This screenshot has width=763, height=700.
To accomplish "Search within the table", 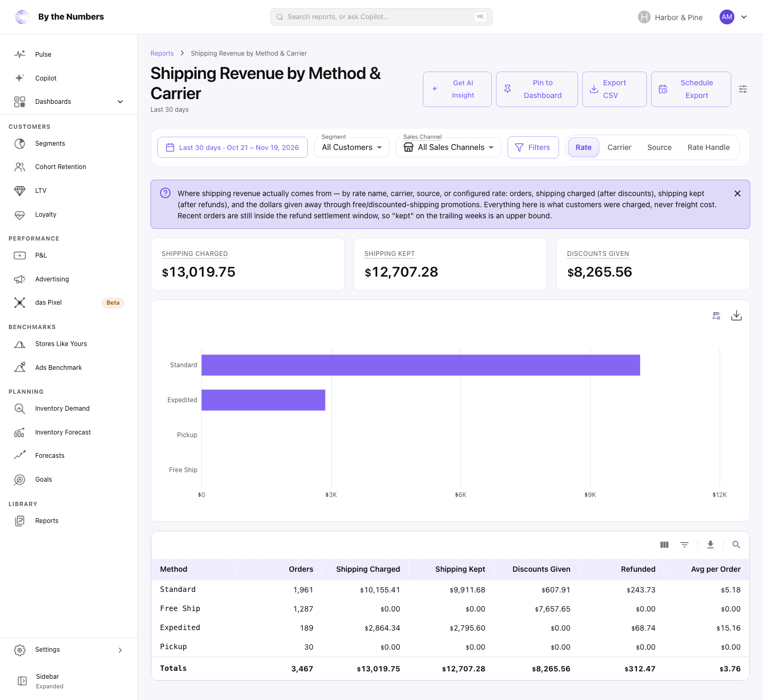I will coord(736,545).
